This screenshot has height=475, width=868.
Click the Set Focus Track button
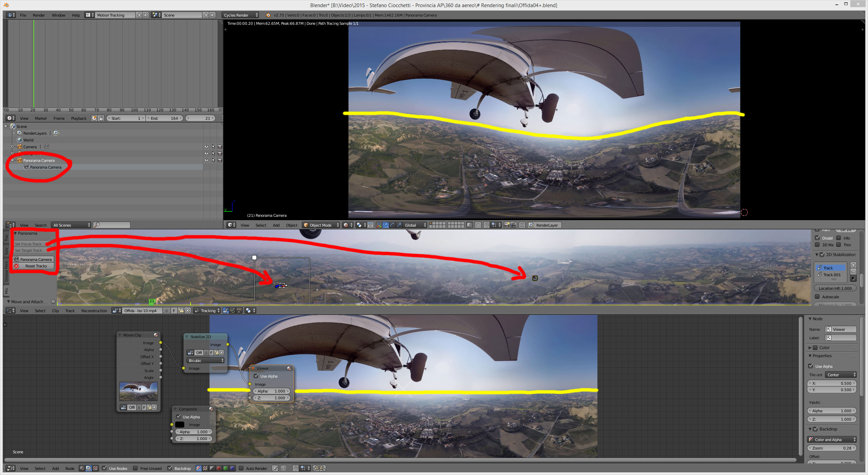[28, 244]
